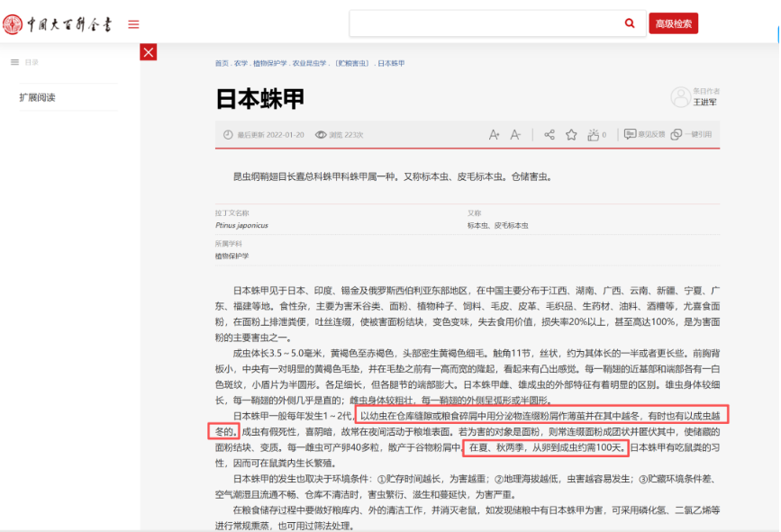The image size is (781, 532).
Task: Navigate to 植物保护学 breadcrumb
Action: 269,64
